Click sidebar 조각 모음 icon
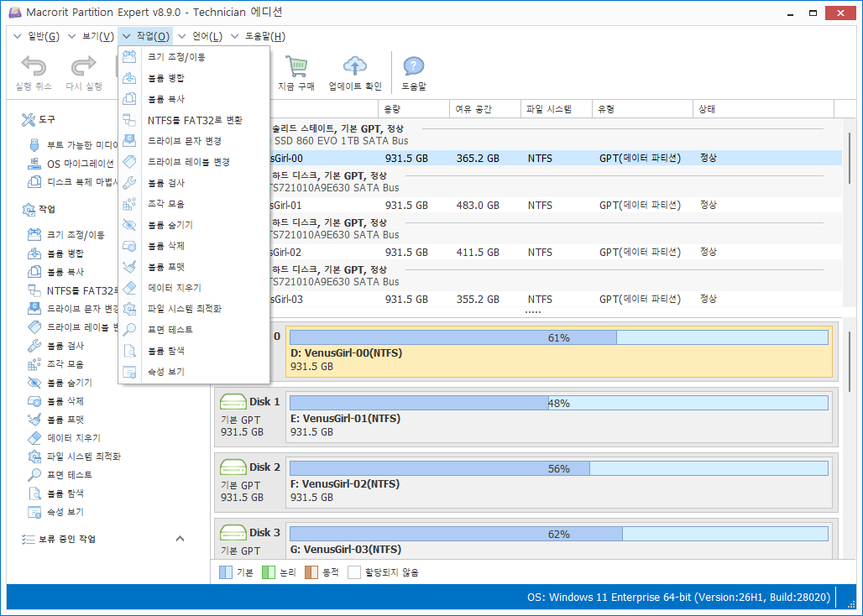The height and width of the screenshot is (616, 863). tap(34, 364)
